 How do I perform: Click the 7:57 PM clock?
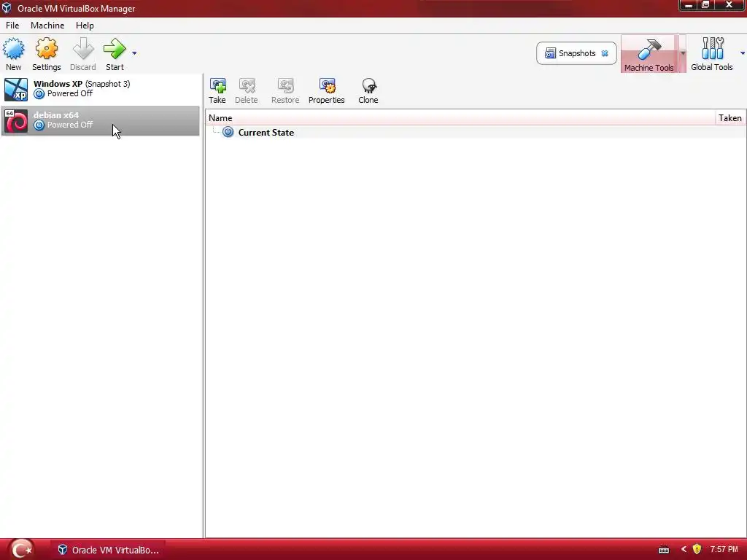pyautogui.click(x=724, y=550)
